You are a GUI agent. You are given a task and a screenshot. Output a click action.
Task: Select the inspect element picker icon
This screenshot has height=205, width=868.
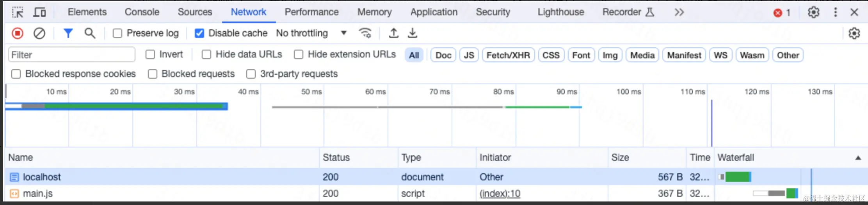click(x=18, y=12)
